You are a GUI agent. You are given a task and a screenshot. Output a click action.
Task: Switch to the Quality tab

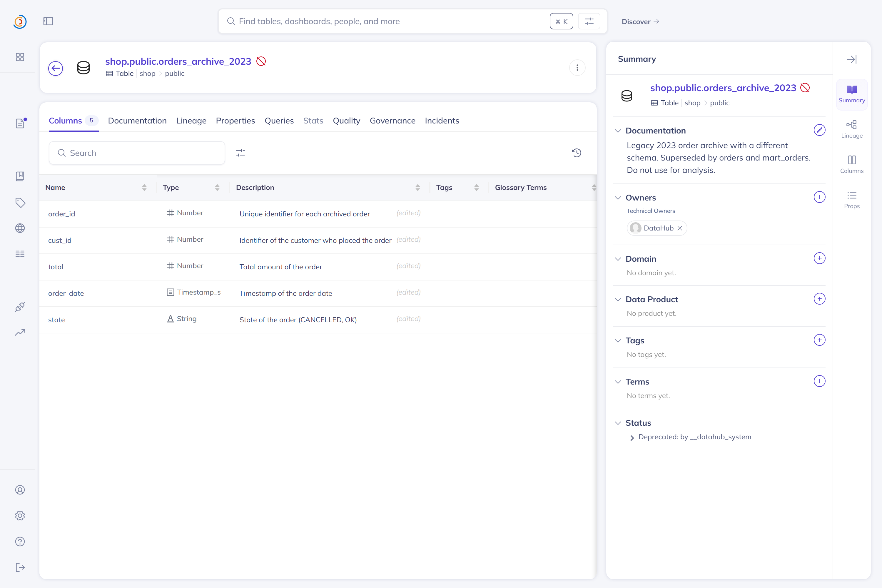(347, 121)
